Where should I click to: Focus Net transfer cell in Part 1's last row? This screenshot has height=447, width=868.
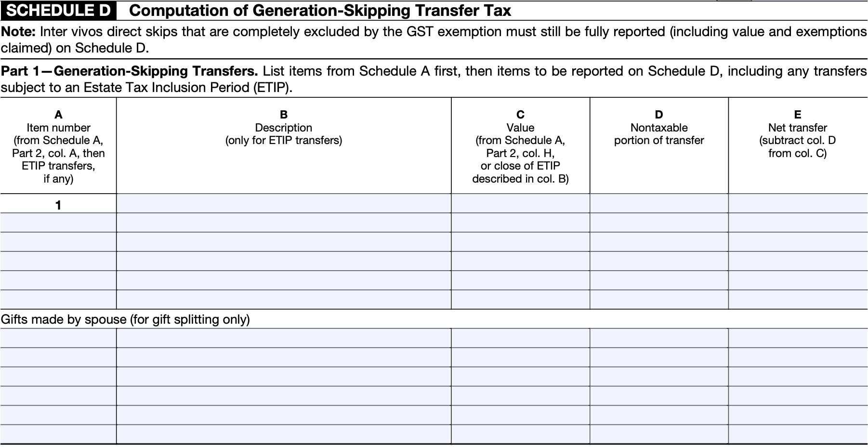[x=798, y=300]
